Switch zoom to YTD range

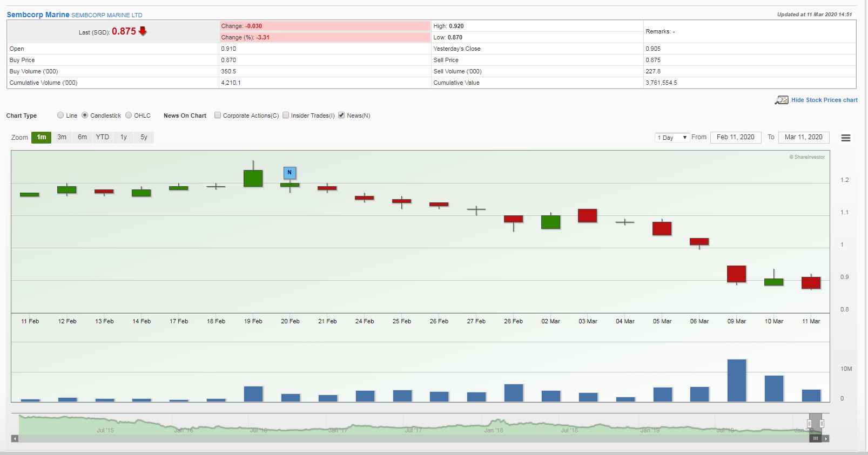[102, 137]
